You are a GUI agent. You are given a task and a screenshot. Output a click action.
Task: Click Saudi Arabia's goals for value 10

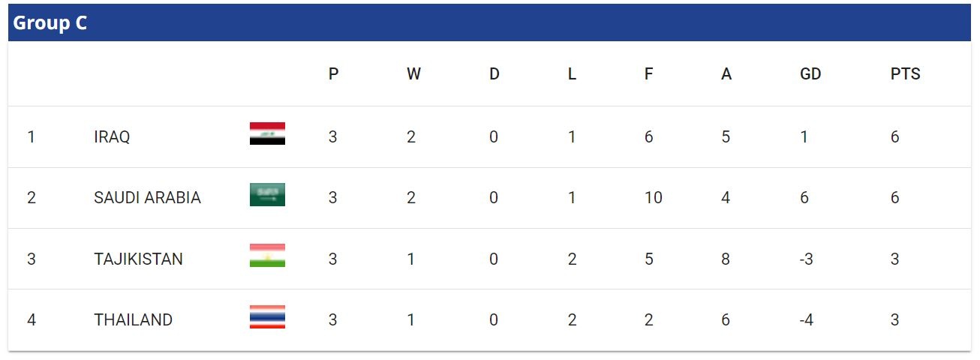click(653, 198)
